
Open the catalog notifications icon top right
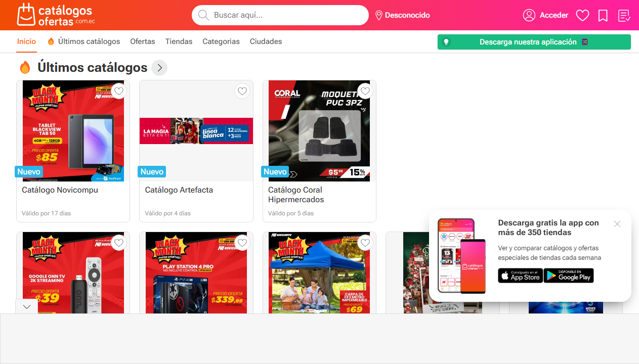(x=624, y=15)
